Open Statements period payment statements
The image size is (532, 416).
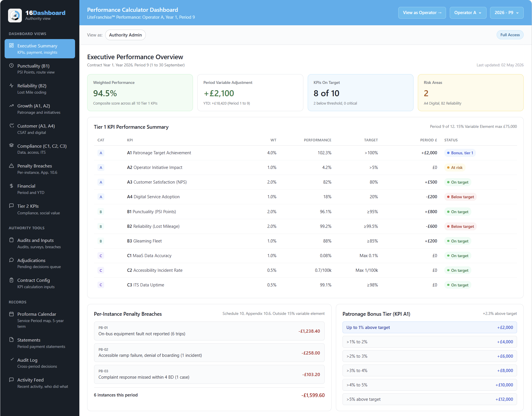[x=40, y=343]
